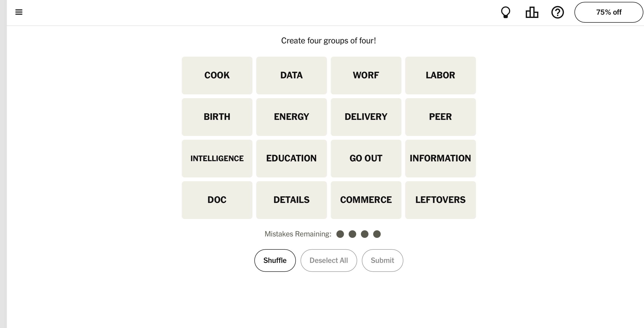Click the 75% off subscription button

click(608, 12)
